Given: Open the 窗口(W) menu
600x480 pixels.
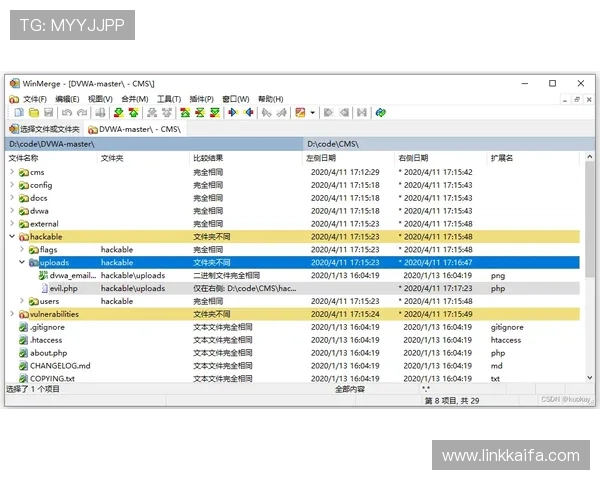Looking at the screenshot, I should coord(236,99).
